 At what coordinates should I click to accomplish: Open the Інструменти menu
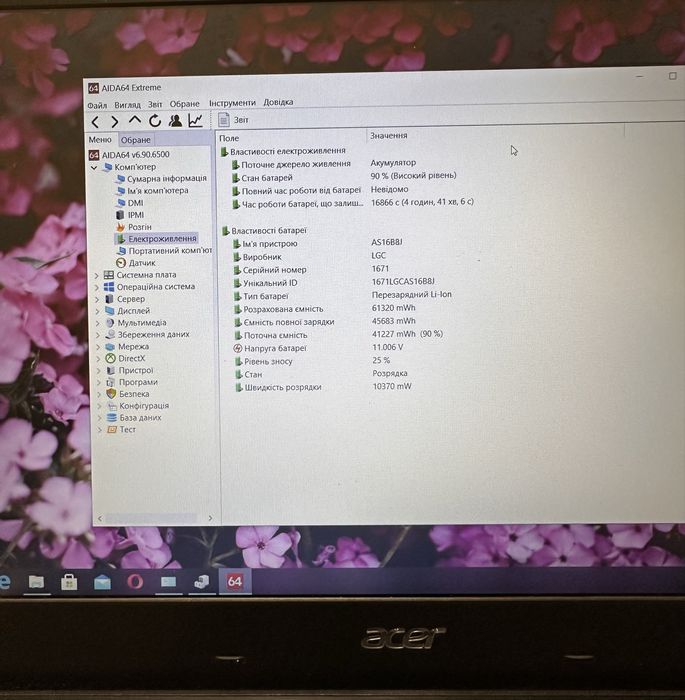tap(232, 103)
